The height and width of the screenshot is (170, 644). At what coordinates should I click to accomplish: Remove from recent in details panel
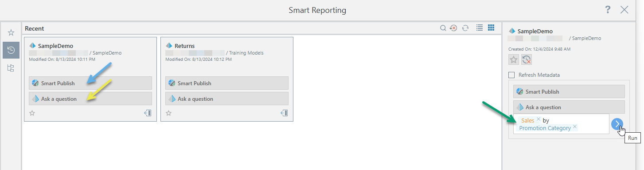527,60
